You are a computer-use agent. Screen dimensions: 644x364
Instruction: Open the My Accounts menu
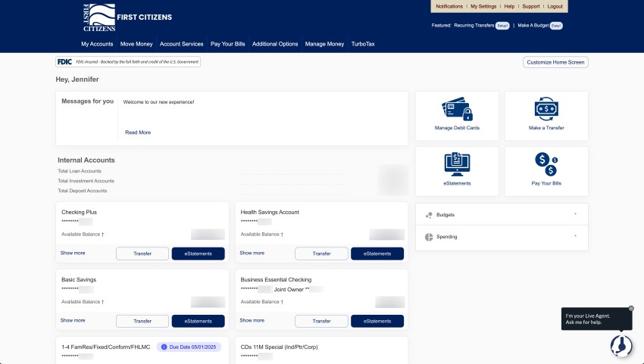click(97, 44)
